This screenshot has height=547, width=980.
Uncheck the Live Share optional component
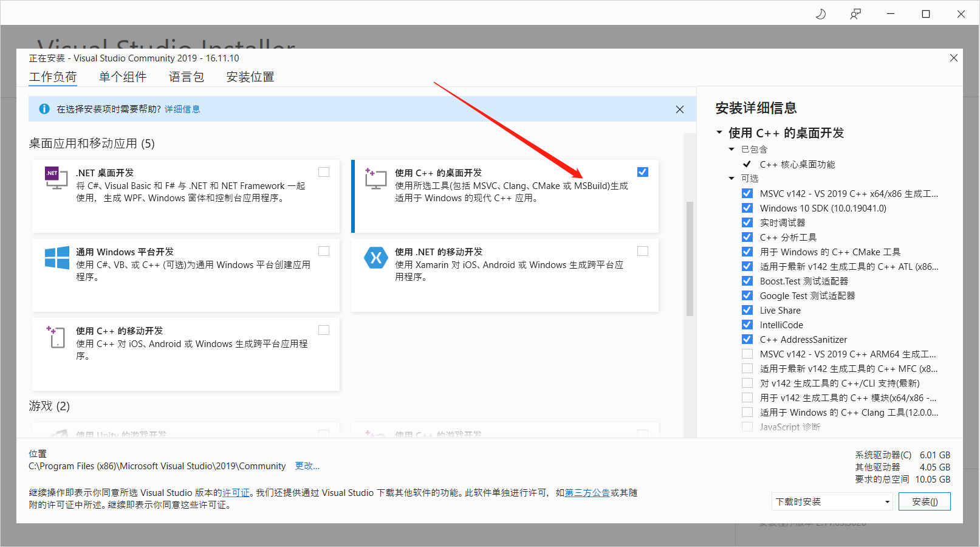[747, 310]
